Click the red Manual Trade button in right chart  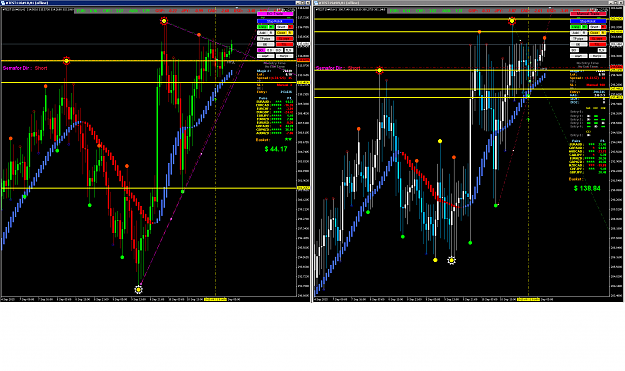click(x=588, y=14)
